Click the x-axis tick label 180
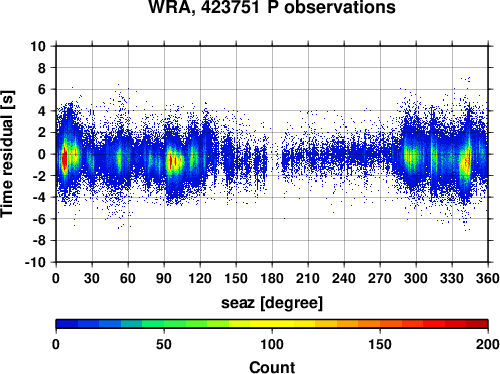500x374 pixels. tap(272, 278)
